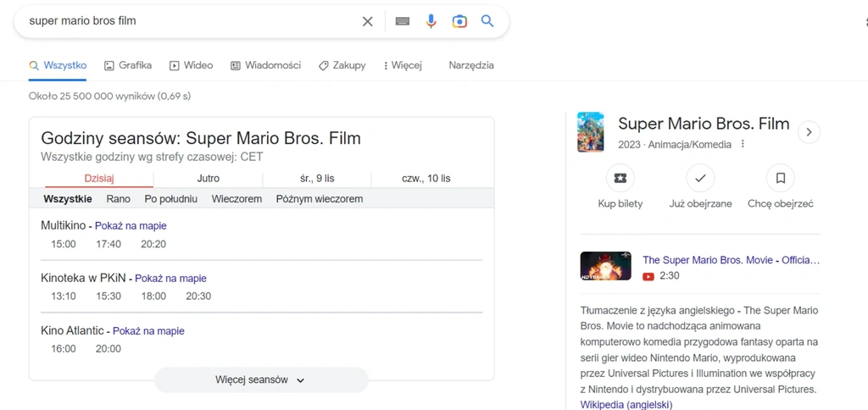The image size is (868, 410).
Task: Click the Super Mario Bros. Film panel title
Action: pyautogui.click(x=704, y=124)
